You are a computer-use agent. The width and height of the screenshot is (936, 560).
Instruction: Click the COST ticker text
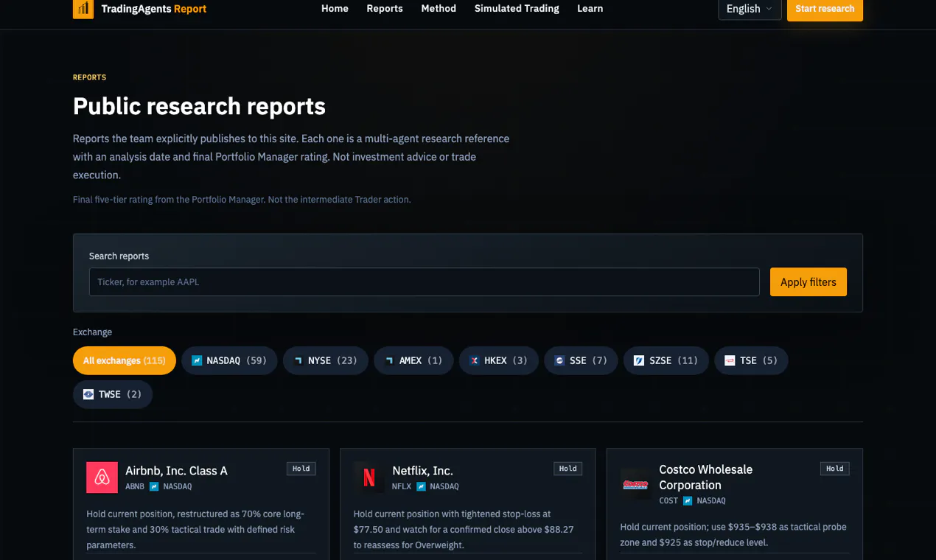point(668,501)
